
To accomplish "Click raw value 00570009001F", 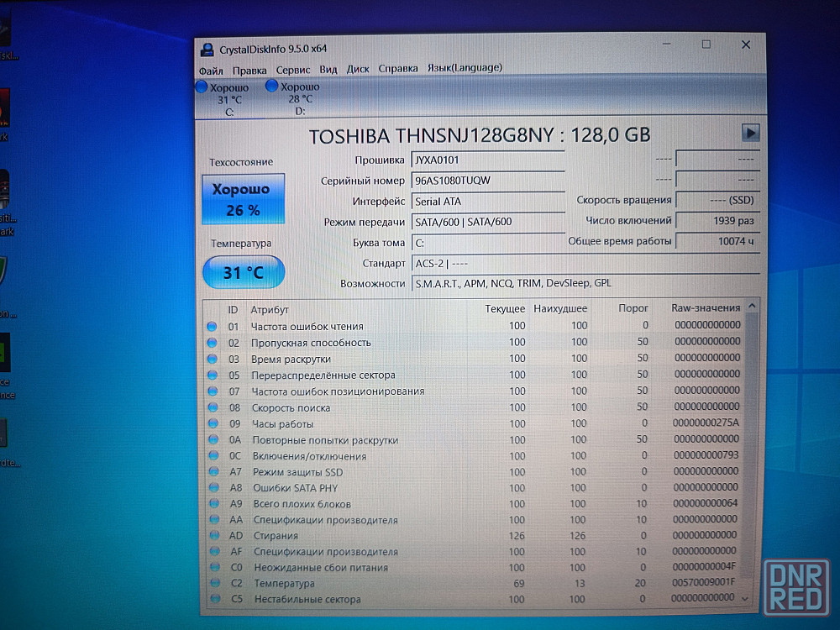I will click(x=704, y=582).
